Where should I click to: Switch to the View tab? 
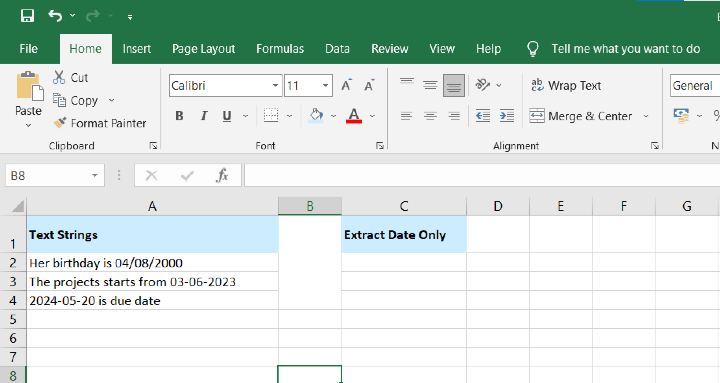coord(442,49)
